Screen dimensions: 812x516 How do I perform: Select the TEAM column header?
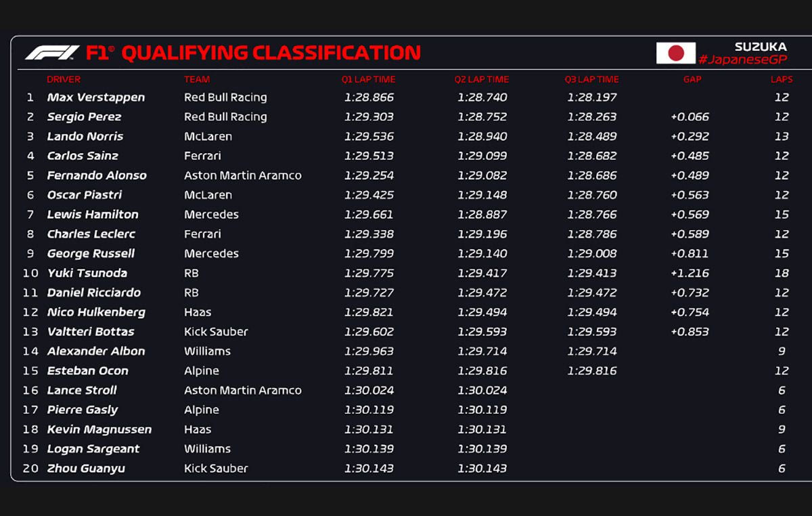coord(197,79)
